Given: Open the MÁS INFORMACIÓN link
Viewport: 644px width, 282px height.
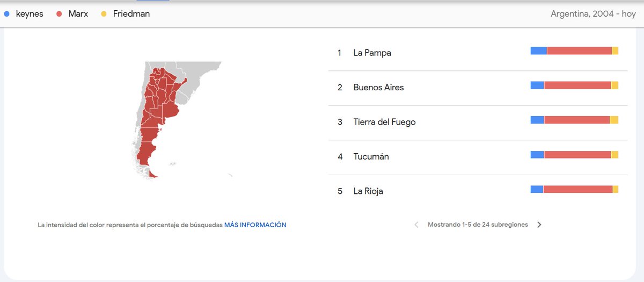Looking at the screenshot, I should pyautogui.click(x=255, y=225).
